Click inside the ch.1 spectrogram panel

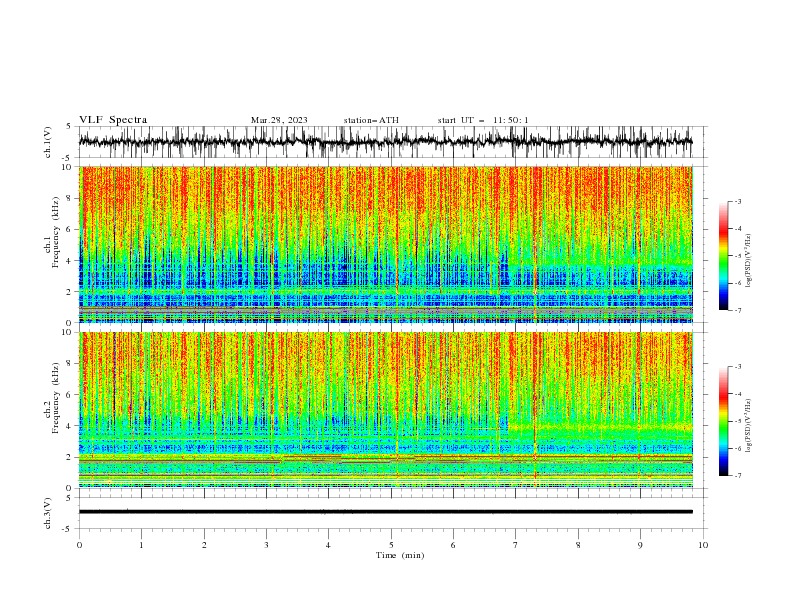[386, 244]
